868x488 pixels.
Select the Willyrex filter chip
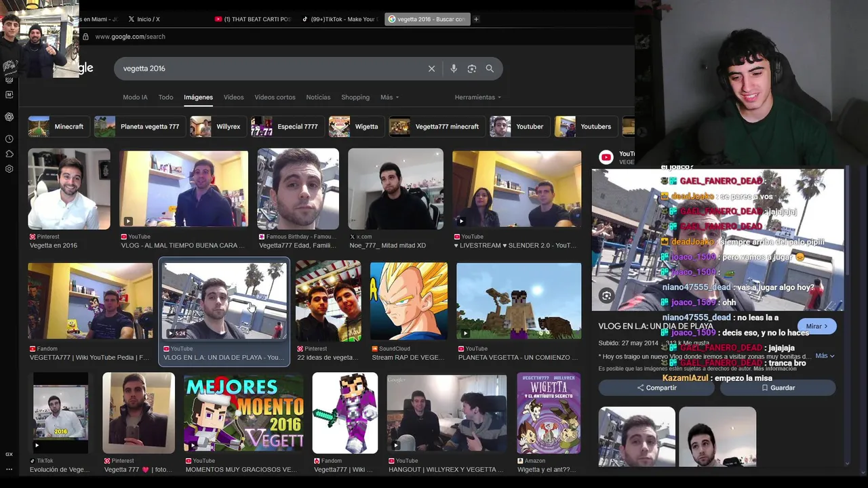coord(217,127)
